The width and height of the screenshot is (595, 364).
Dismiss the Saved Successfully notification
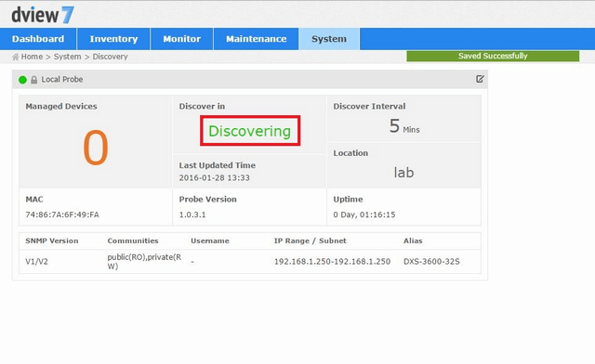493,56
